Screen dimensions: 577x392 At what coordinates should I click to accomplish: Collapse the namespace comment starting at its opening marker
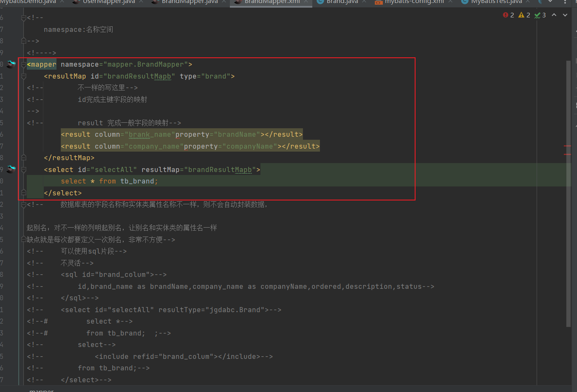(x=24, y=18)
